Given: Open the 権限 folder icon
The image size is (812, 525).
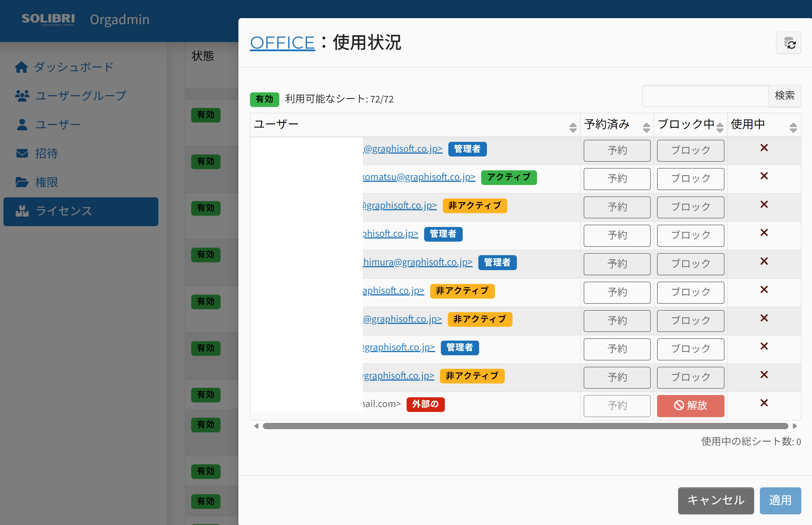Looking at the screenshot, I should (22, 182).
